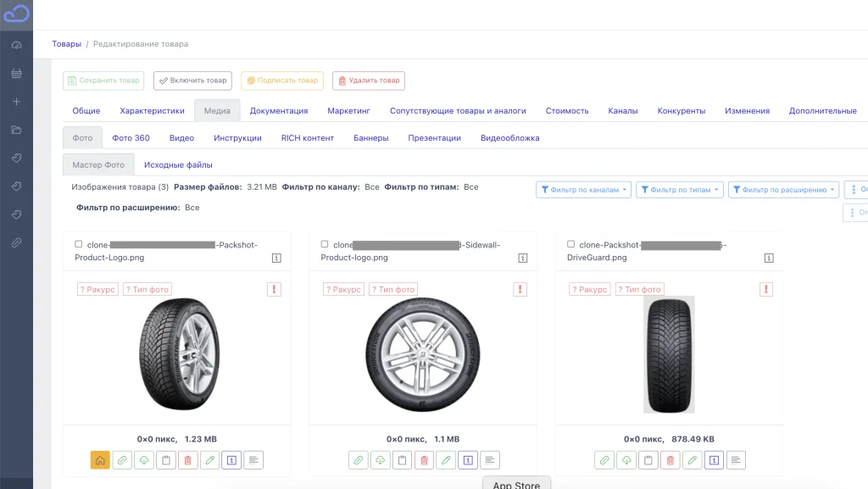
Task: Click the text lines icon under 1.1 MB image
Action: [x=490, y=460]
